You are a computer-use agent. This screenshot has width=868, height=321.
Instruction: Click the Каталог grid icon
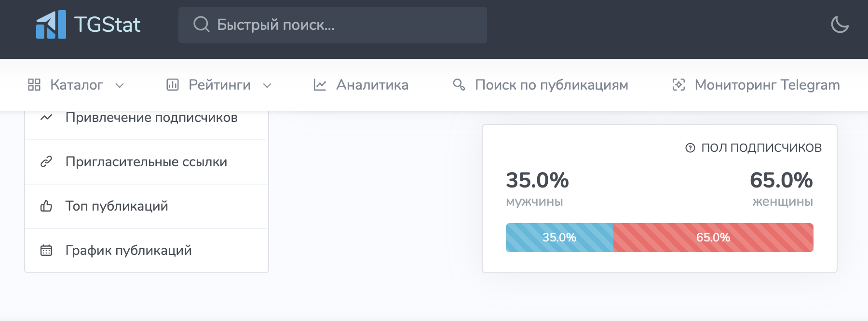coord(34,85)
